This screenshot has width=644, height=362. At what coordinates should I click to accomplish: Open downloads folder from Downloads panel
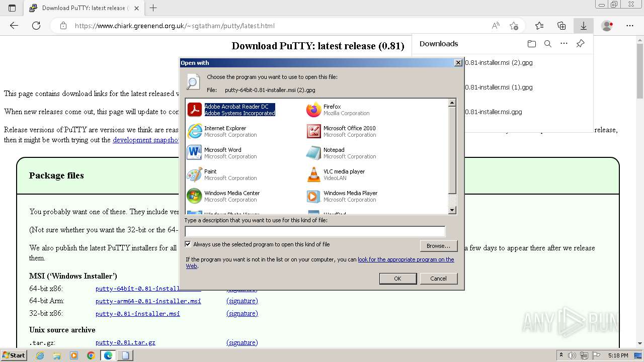click(532, 44)
